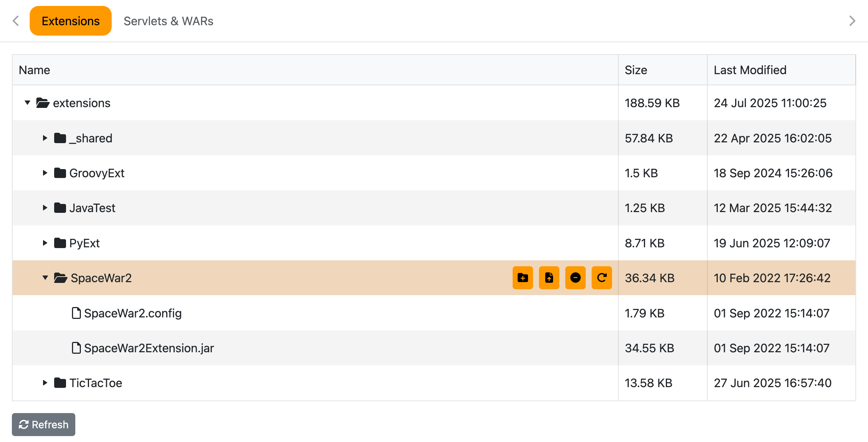Expand the JavaTest folder
This screenshot has width=868, height=442.
(x=45, y=208)
